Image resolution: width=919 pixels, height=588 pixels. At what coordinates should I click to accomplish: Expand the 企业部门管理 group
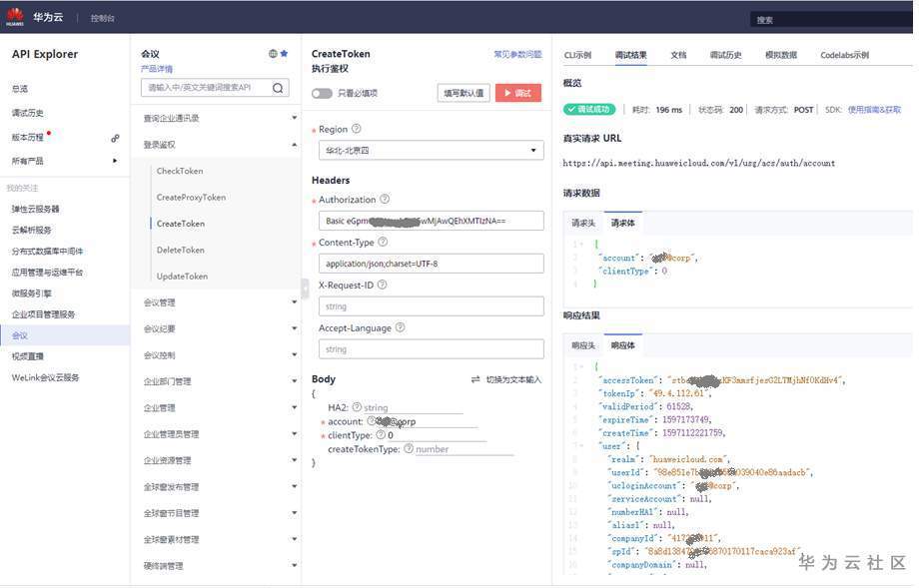295,381
